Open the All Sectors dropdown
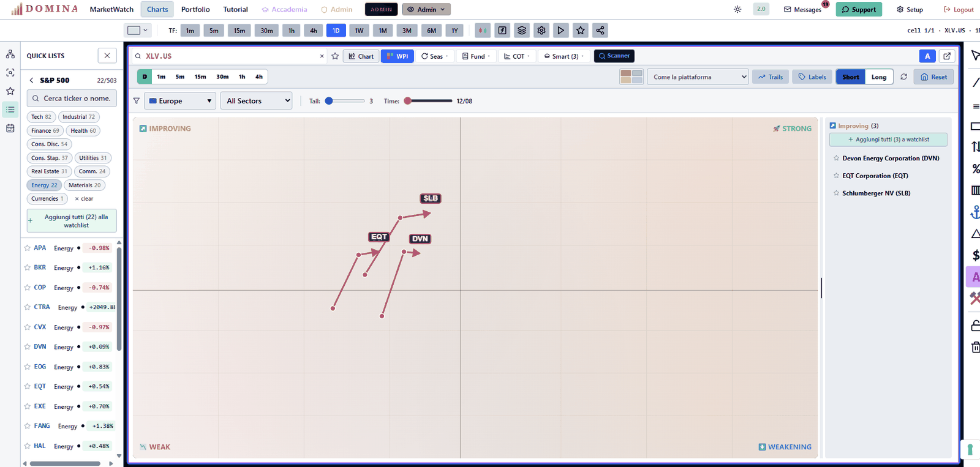The image size is (980, 467). tap(256, 101)
